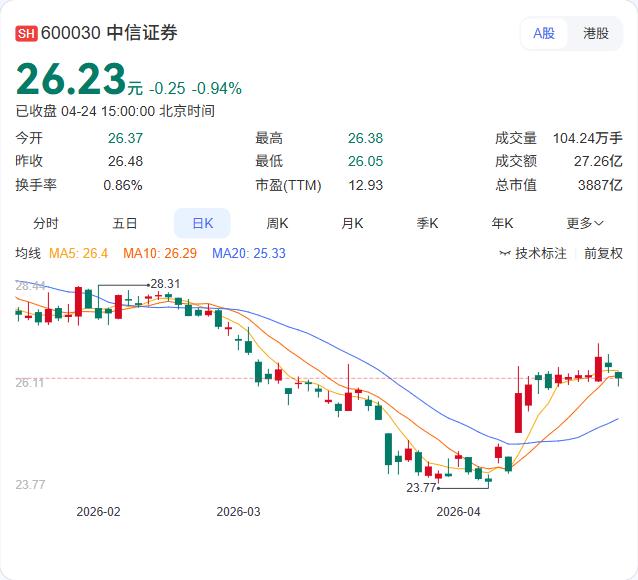The image size is (638, 580).
Task: Select the 周K tab
Action: (277, 223)
